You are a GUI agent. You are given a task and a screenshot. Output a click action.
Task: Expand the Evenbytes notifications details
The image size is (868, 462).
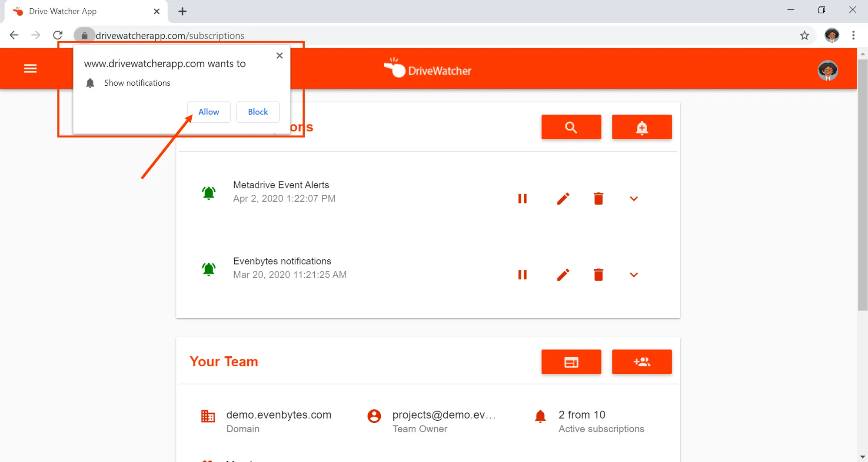tap(634, 275)
